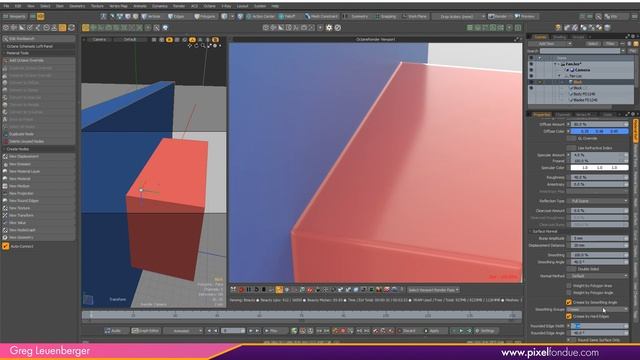Image resolution: width=640 pixels, height=360 pixels.
Task: Click the Settings button in bottom bar
Action: tap(485, 331)
